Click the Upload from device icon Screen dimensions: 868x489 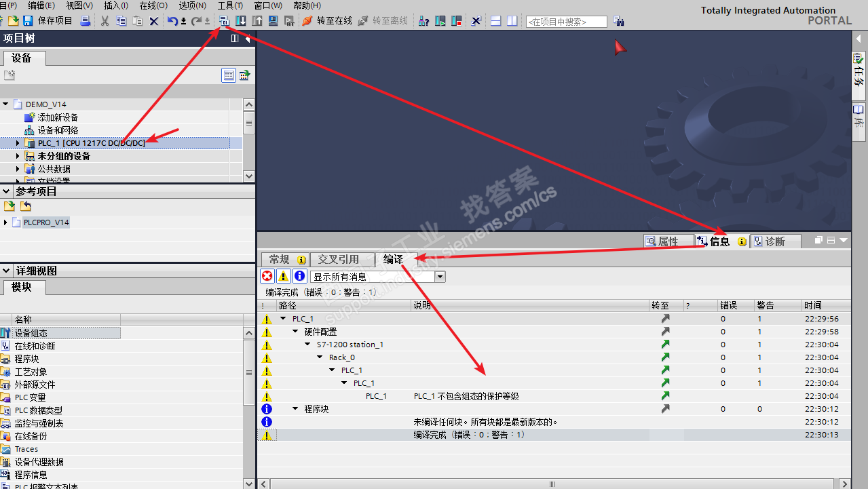coord(257,21)
